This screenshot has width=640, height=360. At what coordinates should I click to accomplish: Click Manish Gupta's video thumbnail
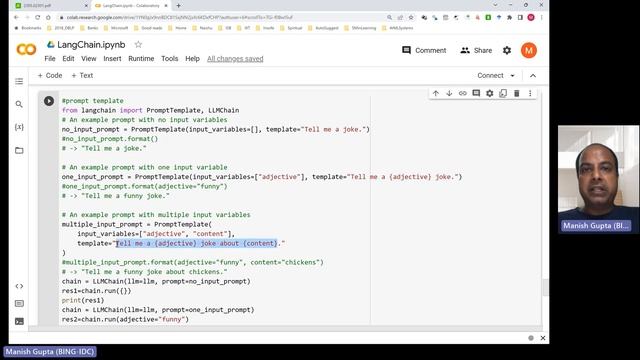[x=598, y=179]
